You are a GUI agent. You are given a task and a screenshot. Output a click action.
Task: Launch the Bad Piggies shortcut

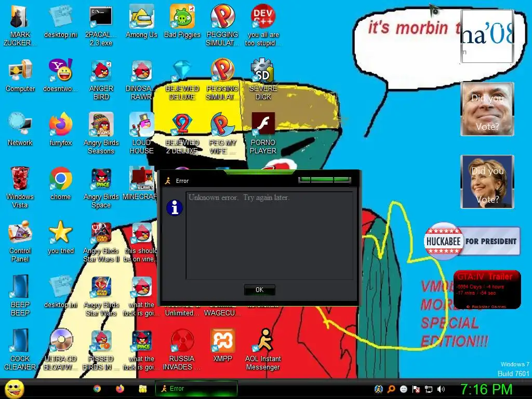coord(182,21)
